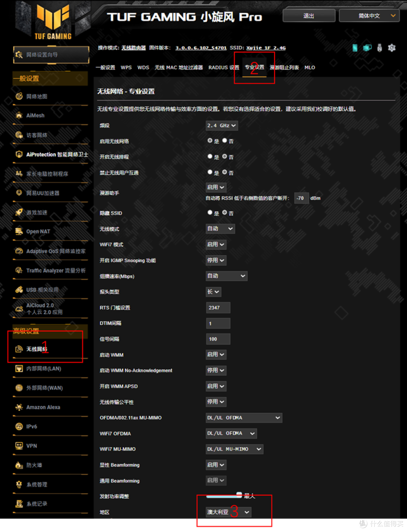Click the 网易UU加速器 icon
Screen dimensions: 407x532
[x=19, y=193]
